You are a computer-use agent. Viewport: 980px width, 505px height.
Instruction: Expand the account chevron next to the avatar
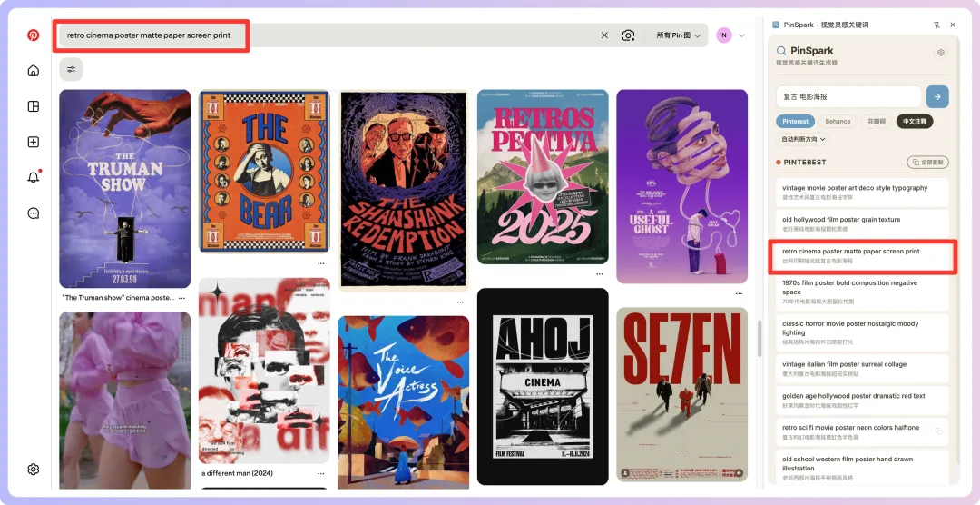click(x=742, y=35)
